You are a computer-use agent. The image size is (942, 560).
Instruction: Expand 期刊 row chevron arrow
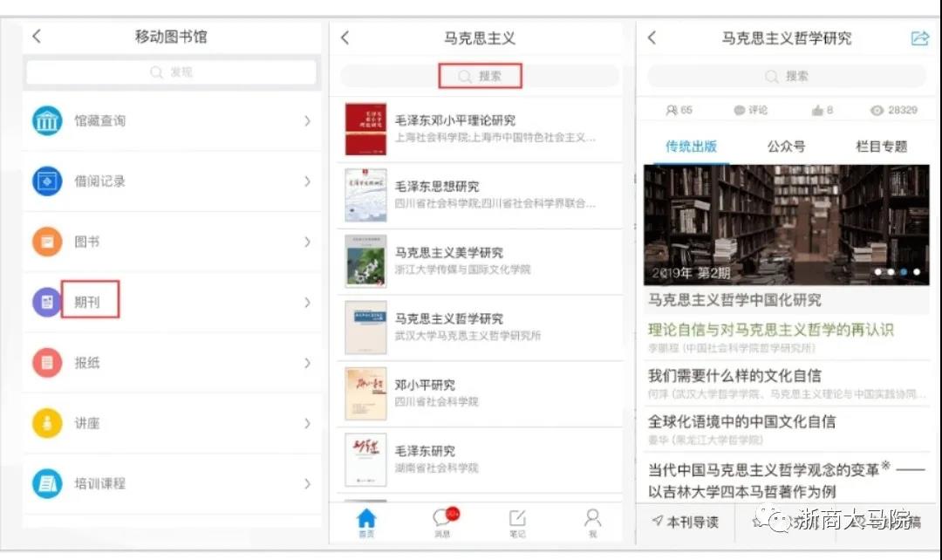click(307, 303)
